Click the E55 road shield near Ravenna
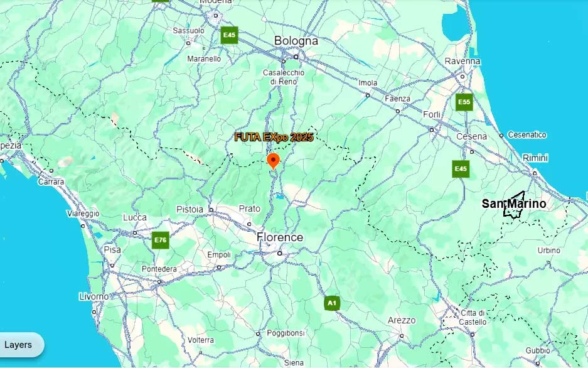This screenshot has height=368, width=588. point(464,102)
